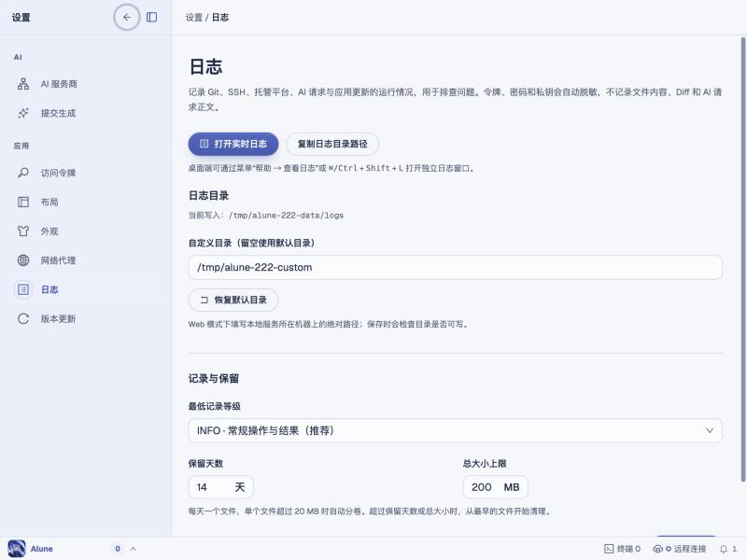This screenshot has width=747, height=560.
Task: Click the terminal icon in status bar
Action: point(609,549)
